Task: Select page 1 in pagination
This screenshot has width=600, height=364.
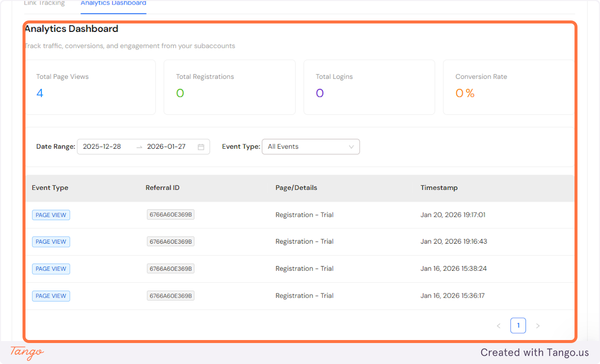Action: [x=518, y=326]
